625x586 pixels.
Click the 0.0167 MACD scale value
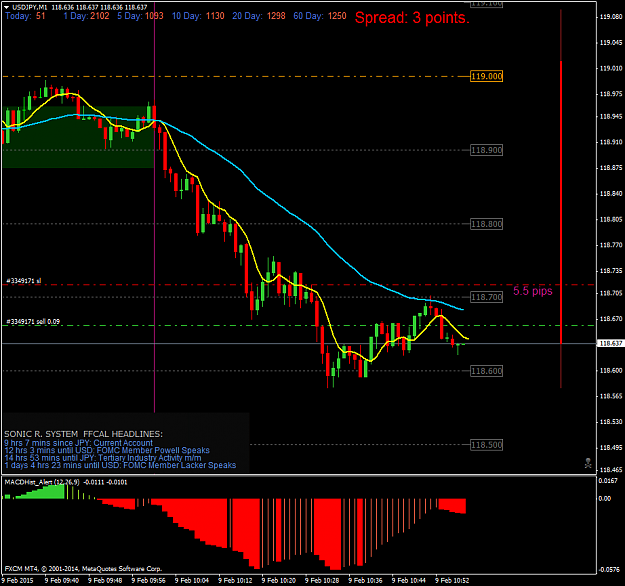[x=608, y=481]
